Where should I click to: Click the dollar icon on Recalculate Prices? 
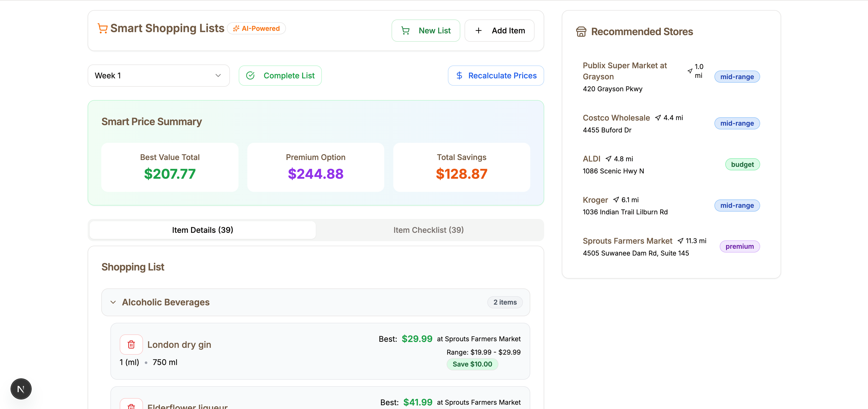[459, 76]
